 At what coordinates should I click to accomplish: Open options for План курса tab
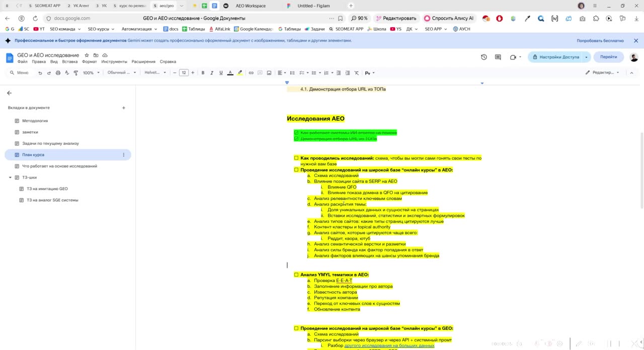click(124, 155)
